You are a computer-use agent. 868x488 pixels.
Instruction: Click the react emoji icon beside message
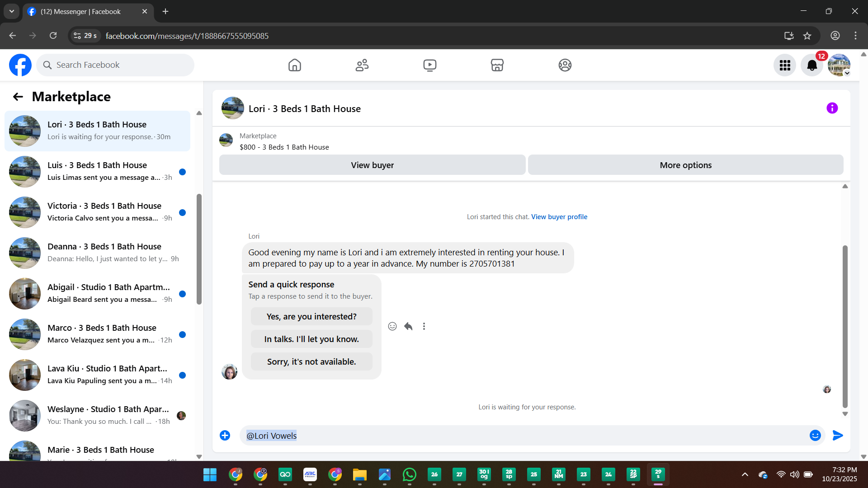[x=392, y=326]
